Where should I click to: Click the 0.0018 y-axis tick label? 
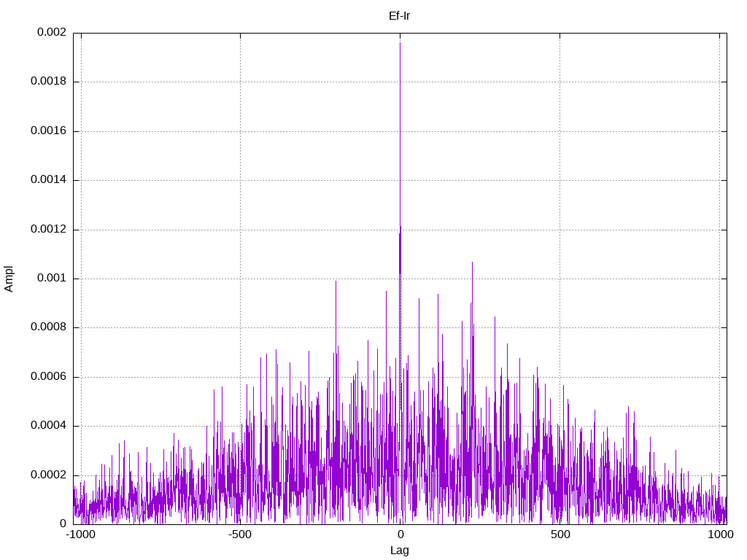click(48, 82)
